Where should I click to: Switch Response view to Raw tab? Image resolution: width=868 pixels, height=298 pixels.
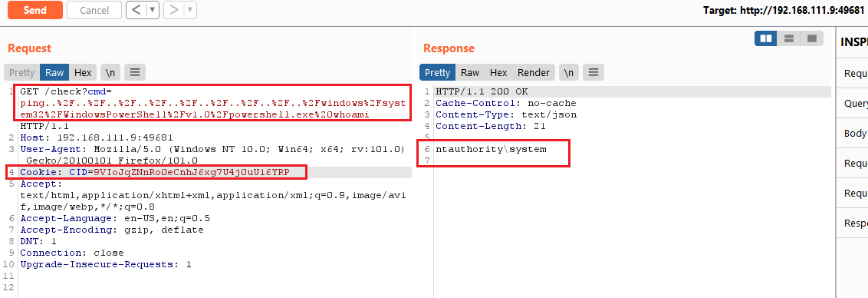click(470, 72)
